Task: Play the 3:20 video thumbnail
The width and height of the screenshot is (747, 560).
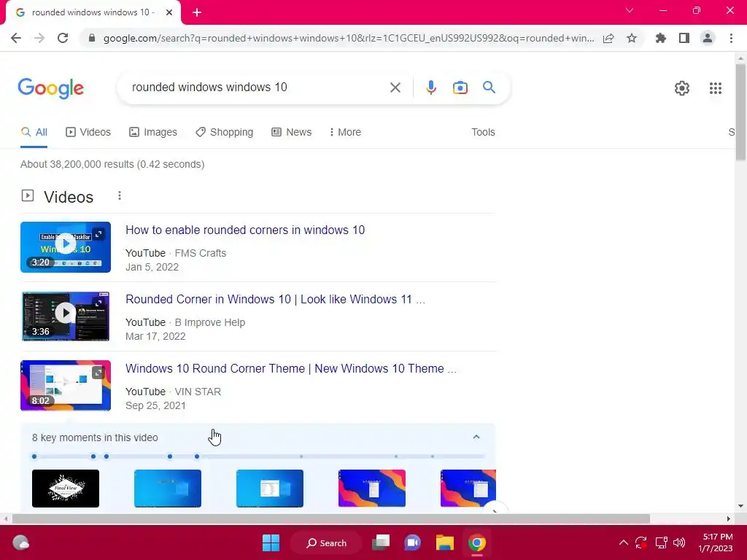Action: click(66, 247)
